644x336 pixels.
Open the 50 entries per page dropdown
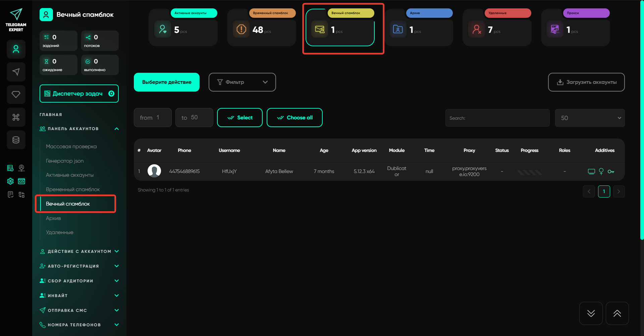click(589, 118)
